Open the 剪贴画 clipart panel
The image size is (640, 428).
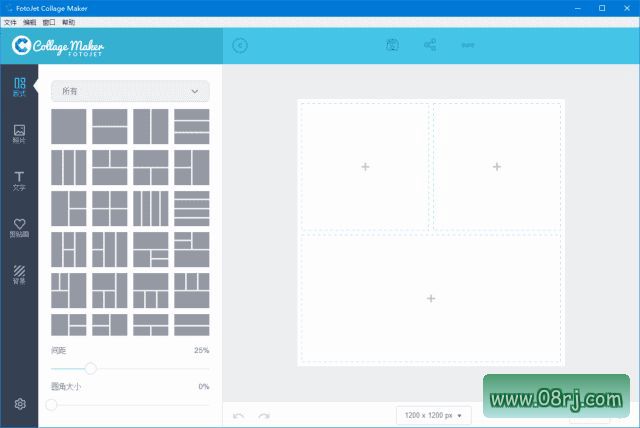click(19, 227)
